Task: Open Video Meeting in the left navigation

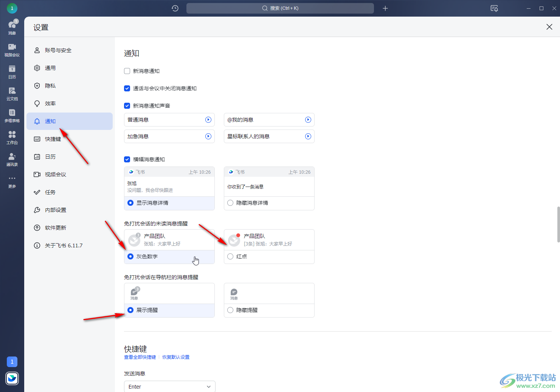Action: pos(12,49)
